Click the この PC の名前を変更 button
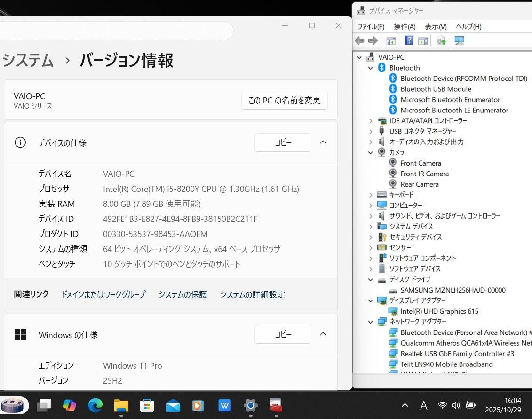Screen dimensions: 532x419 284,100
